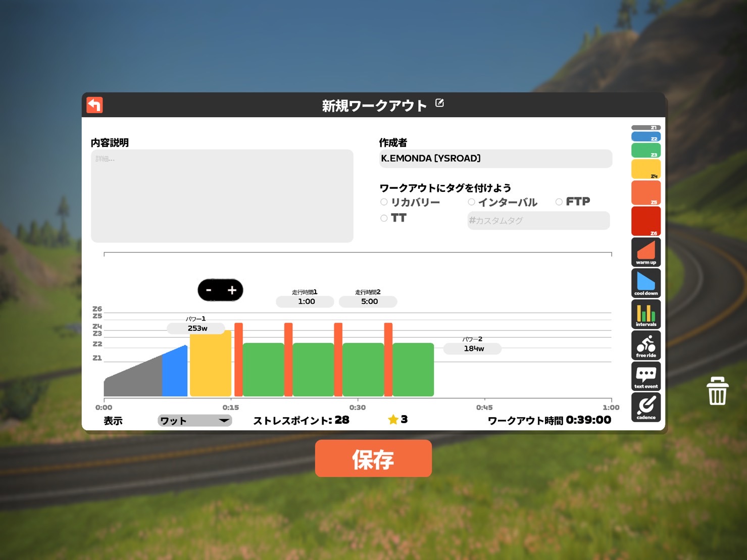Edit パワー1 value 253w
The height and width of the screenshot is (560, 747).
pyautogui.click(x=196, y=328)
